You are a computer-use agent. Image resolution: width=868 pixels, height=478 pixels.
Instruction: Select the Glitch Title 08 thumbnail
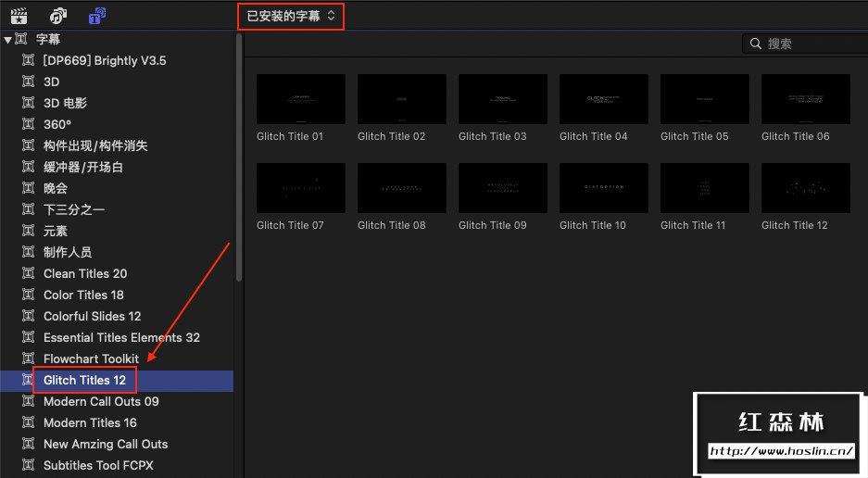[x=402, y=188]
